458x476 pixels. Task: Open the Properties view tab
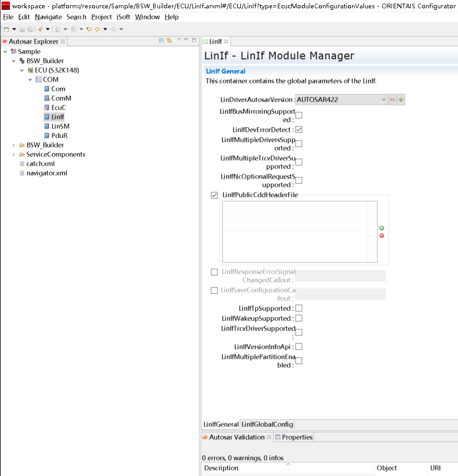(293, 437)
